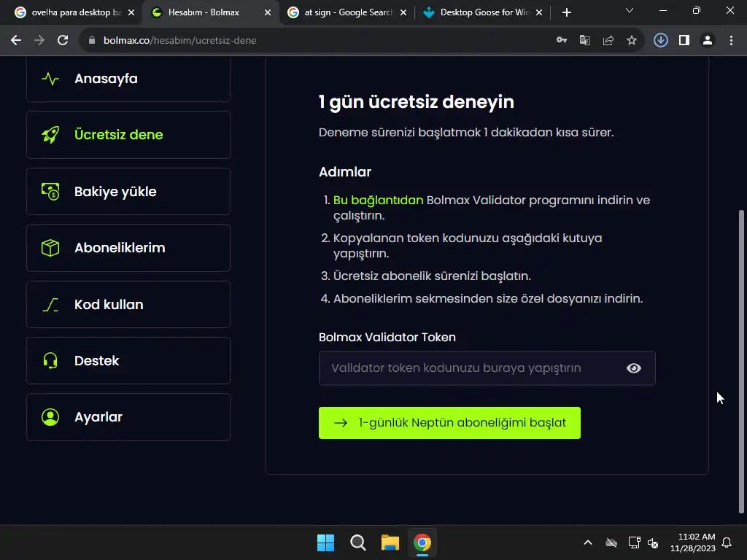This screenshot has height=560, width=747.
Task: Close the Desktop Goose tab
Action: 539,12
